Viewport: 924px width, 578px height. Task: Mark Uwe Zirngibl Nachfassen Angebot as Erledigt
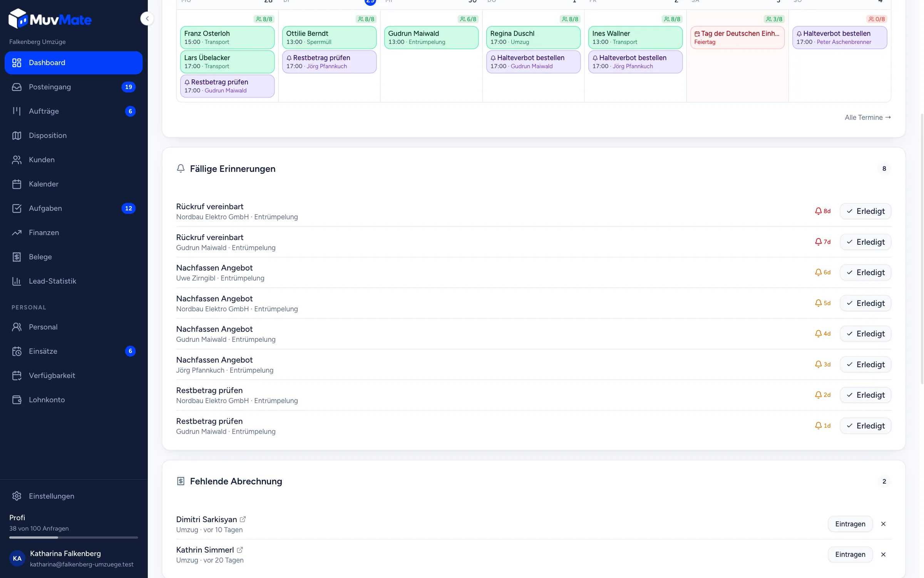click(865, 272)
